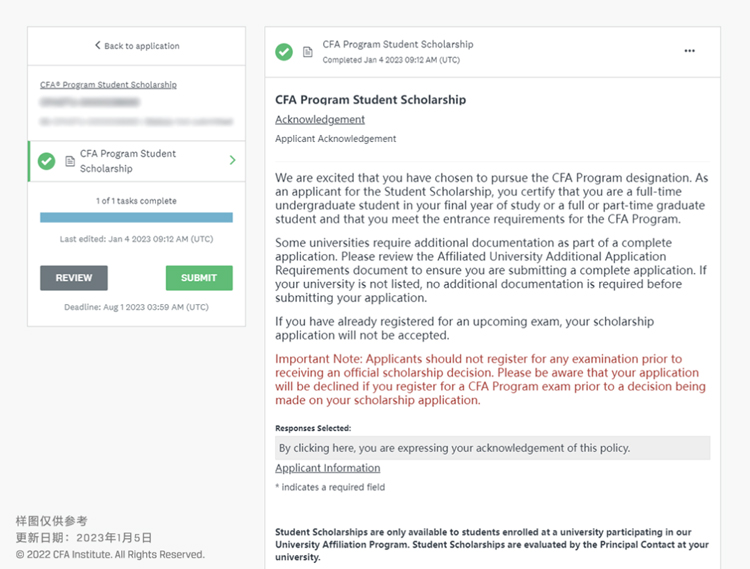Click green checkmark icon in sidebar task
Viewport: 750px width, 569px height.
pyautogui.click(x=46, y=161)
